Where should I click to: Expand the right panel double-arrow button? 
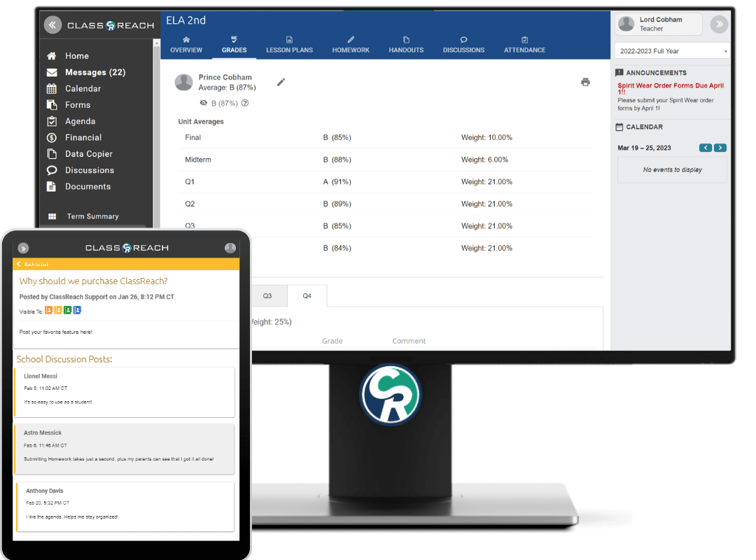point(719,24)
